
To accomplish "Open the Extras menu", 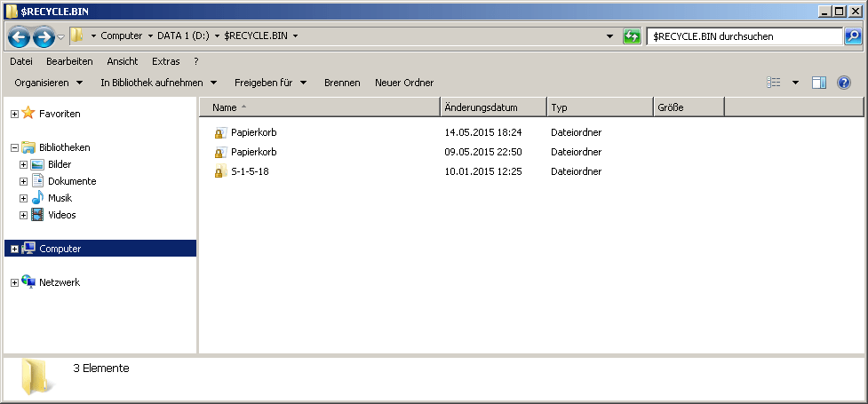I will [x=165, y=61].
